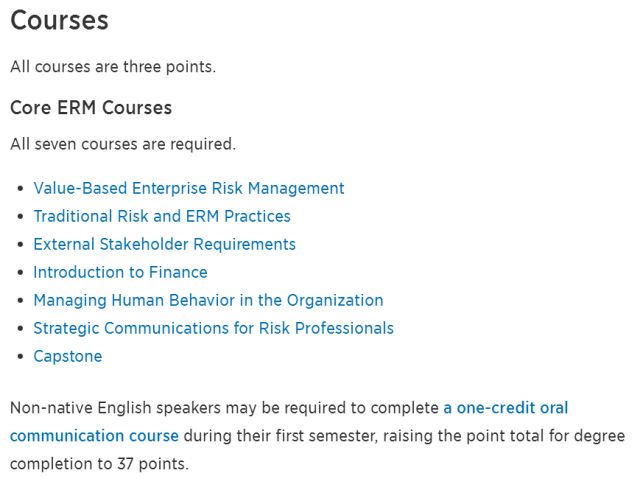Click the bullet beside Introduction to Finance

(x=21, y=273)
